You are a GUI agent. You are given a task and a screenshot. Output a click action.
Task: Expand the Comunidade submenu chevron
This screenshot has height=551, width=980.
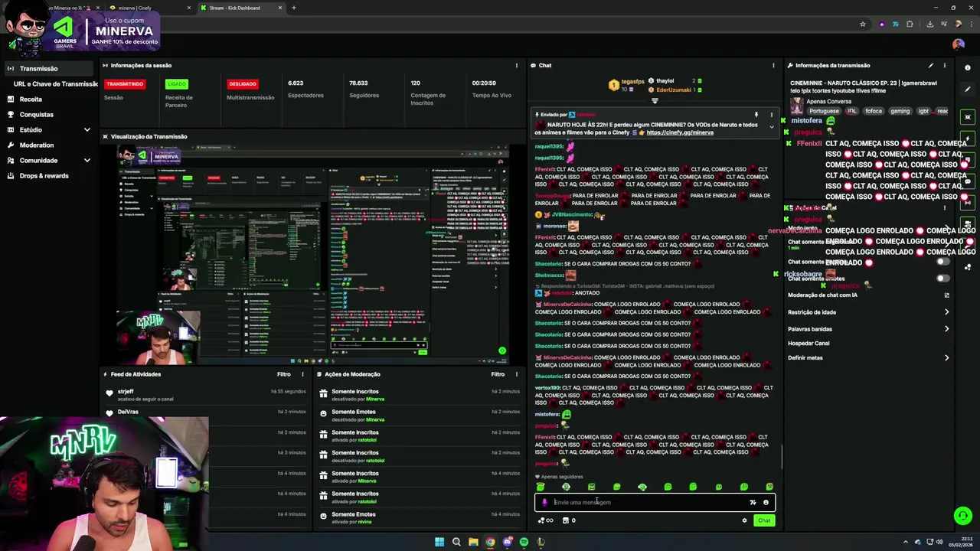(x=87, y=160)
